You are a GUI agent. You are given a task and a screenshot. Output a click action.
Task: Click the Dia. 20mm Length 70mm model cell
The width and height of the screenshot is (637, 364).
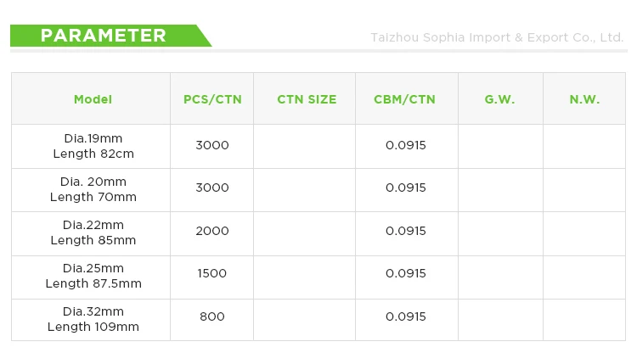pos(91,190)
